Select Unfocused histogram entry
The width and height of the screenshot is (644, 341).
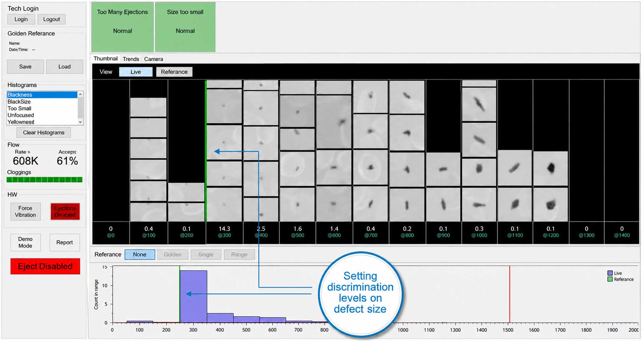[42, 115]
